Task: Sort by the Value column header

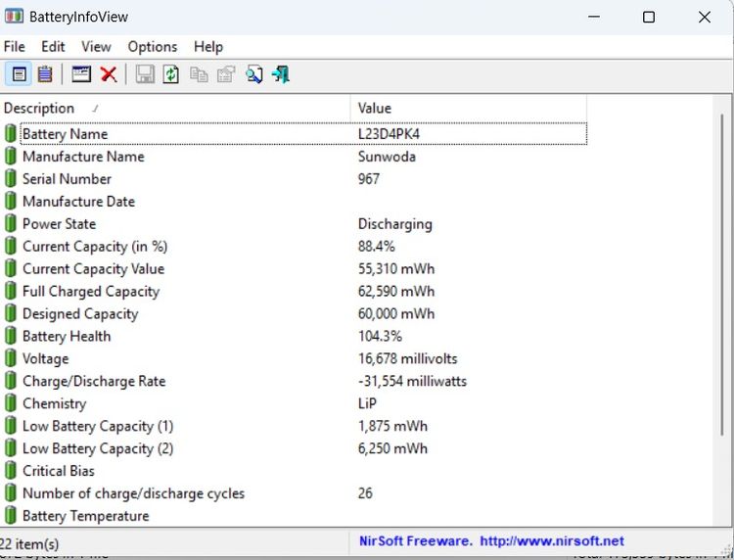Action: pos(468,108)
